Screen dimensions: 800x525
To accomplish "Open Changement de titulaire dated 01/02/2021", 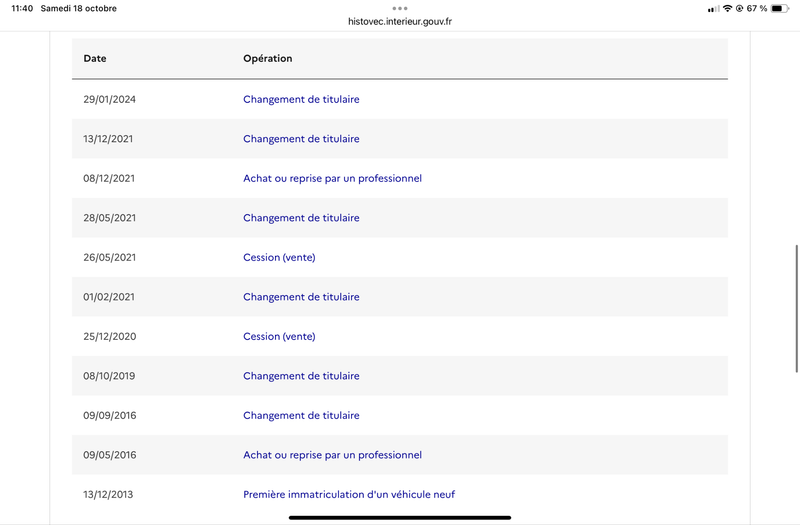I will click(x=301, y=297).
